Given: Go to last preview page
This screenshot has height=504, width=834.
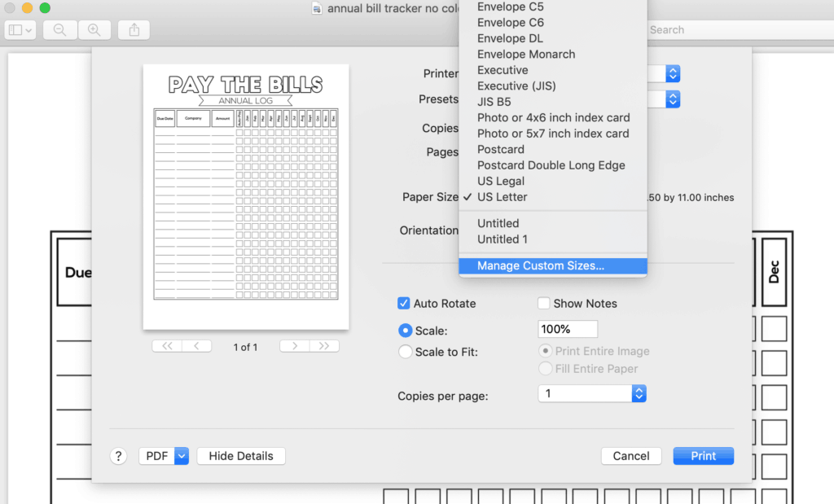Looking at the screenshot, I should coord(324,346).
